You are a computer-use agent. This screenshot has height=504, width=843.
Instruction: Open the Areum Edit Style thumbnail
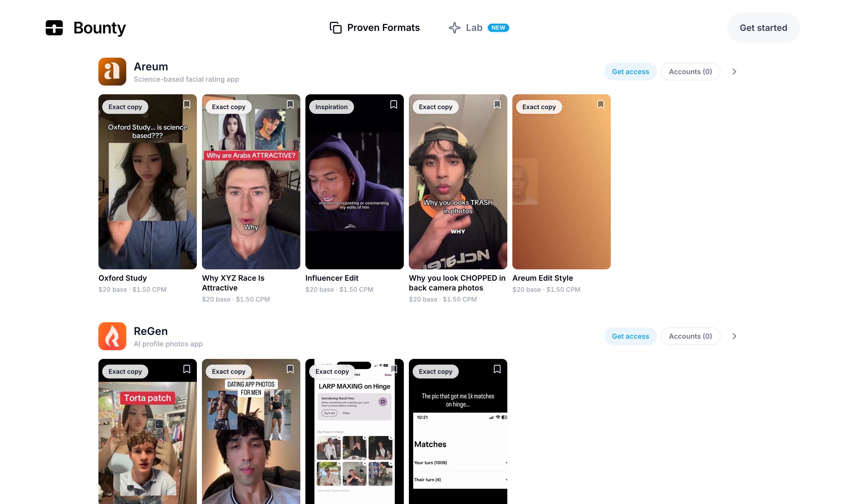point(562,182)
